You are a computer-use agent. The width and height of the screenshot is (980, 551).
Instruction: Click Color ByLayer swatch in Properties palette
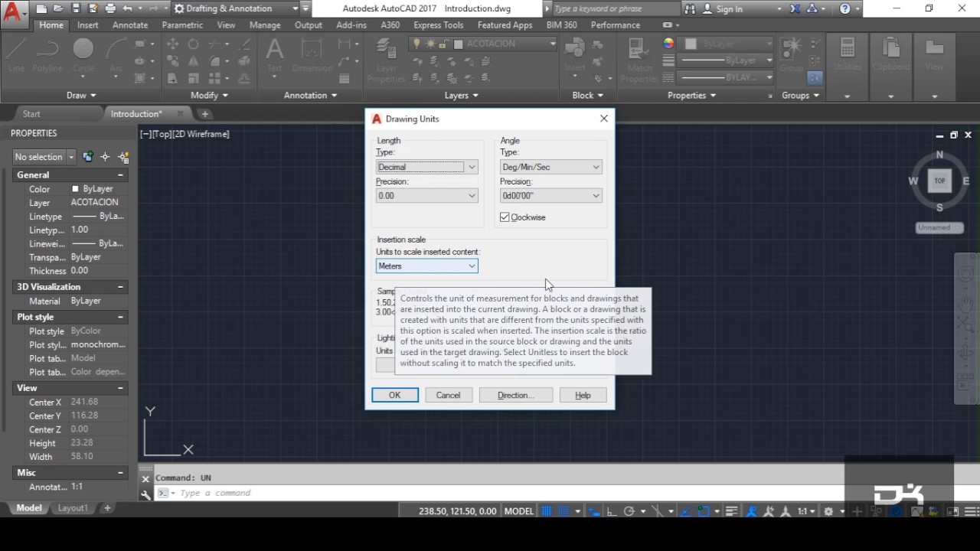75,189
